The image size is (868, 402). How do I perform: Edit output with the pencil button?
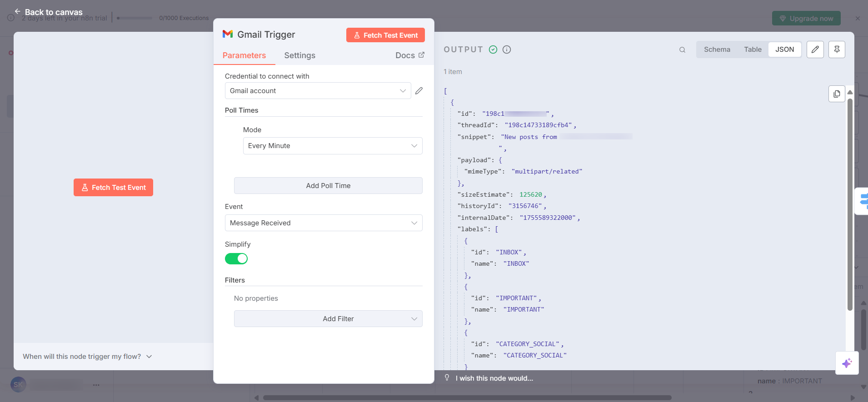815,50
